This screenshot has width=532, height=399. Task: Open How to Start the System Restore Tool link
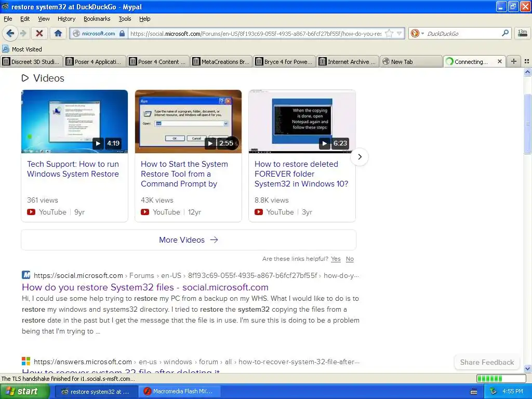pyautogui.click(x=184, y=174)
